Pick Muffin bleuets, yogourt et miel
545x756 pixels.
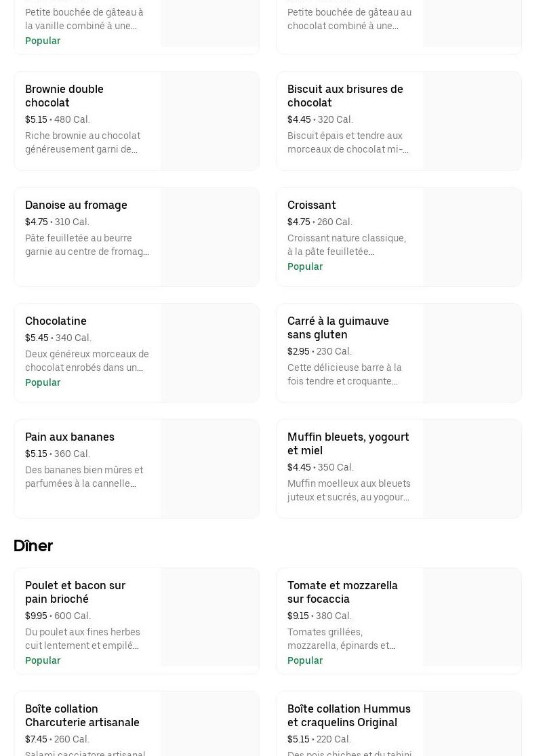[348, 443]
